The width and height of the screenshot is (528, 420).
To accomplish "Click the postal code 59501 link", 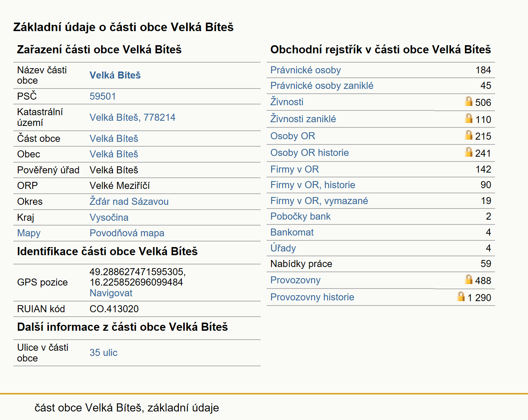I will (x=103, y=96).
